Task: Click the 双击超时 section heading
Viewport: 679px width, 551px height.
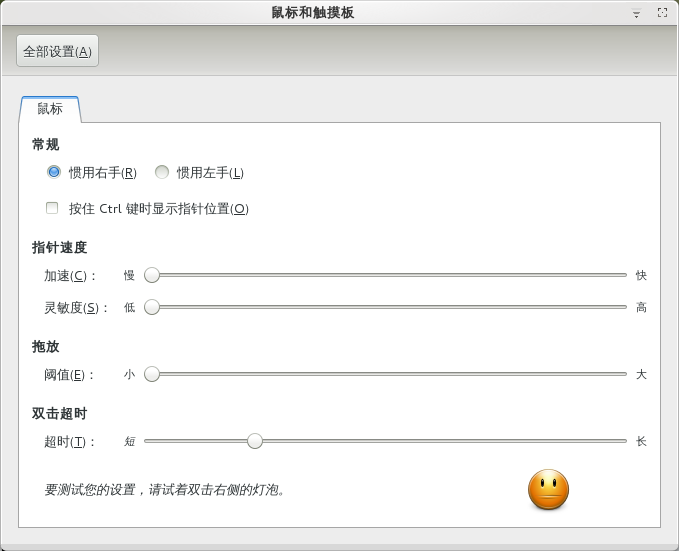Action: pyautogui.click(x=59, y=413)
